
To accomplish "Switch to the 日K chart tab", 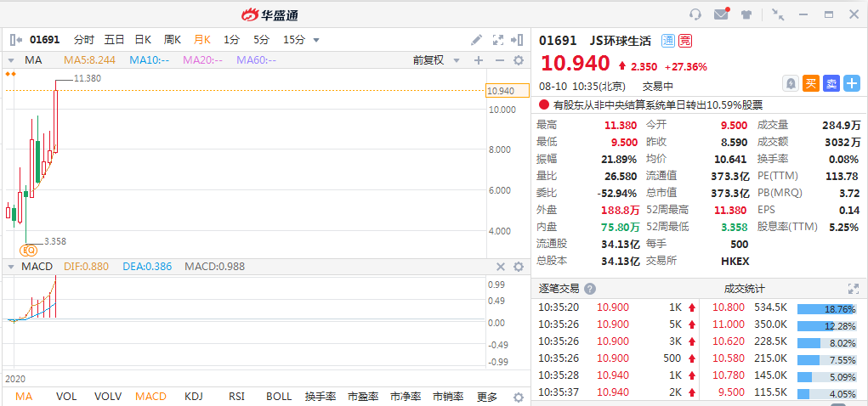I will [x=143, y=40].
